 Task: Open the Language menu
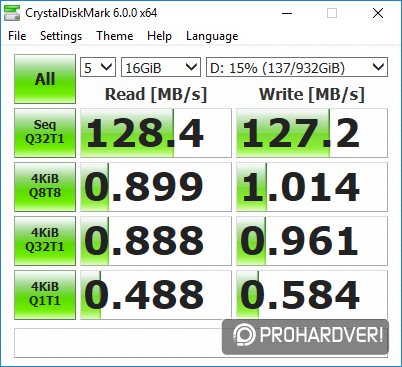[212, 36]
